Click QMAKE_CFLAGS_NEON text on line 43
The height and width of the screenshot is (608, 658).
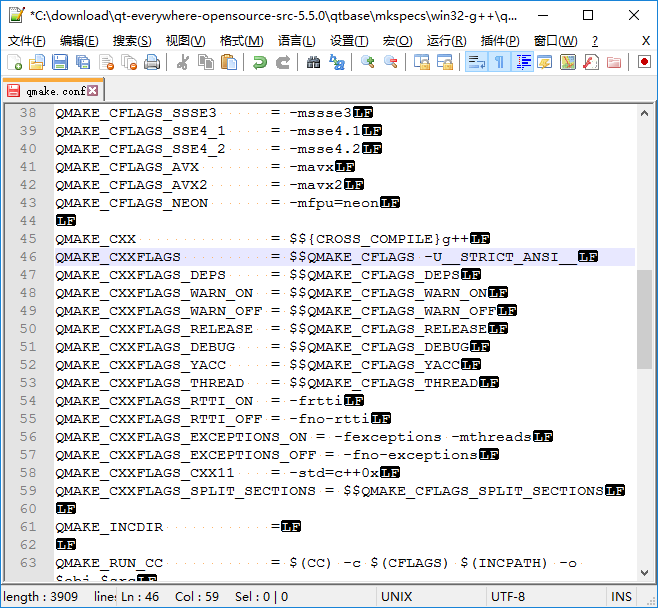(132, 203)
